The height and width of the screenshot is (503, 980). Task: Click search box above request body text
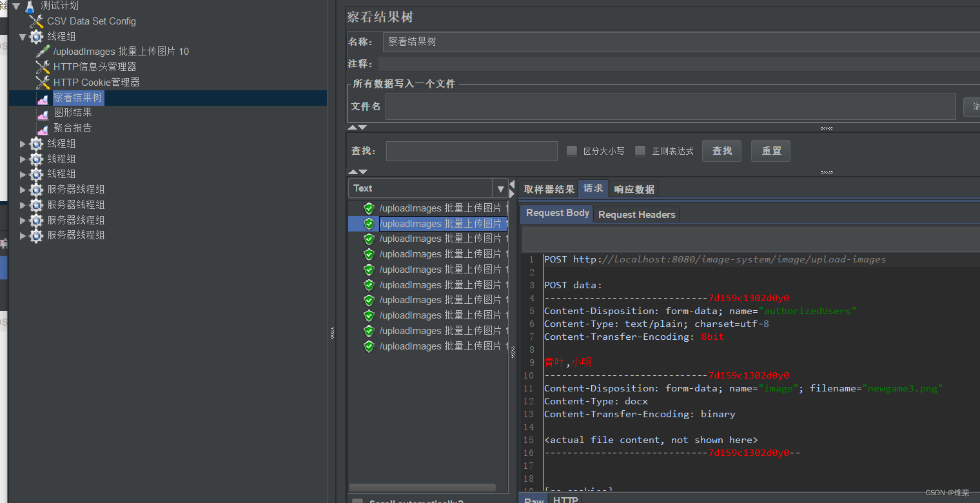click(x=751, y=239)
